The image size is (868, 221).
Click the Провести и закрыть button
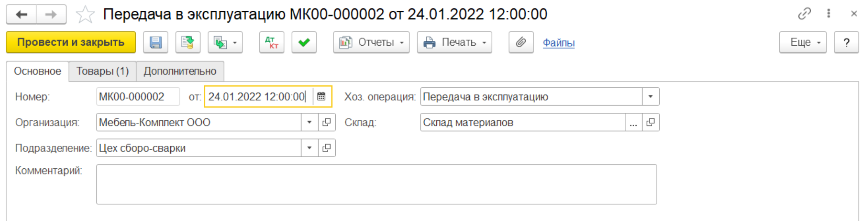tap(71, 42)
